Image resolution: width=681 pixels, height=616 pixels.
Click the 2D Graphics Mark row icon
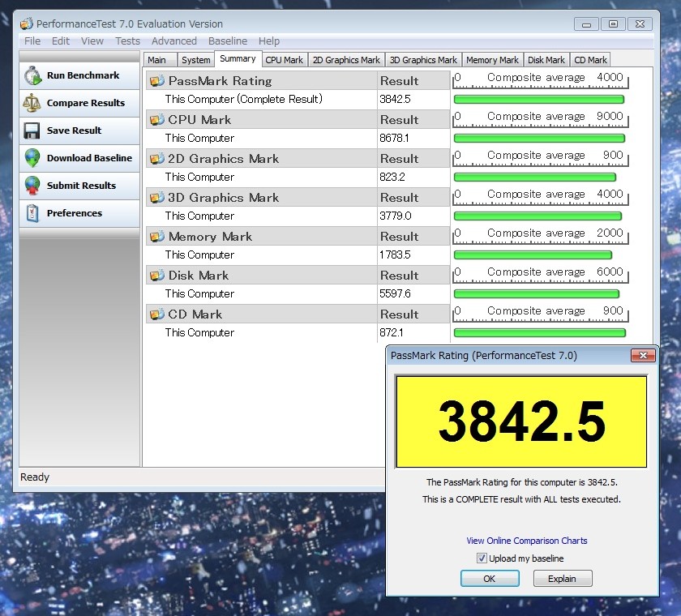156,158
